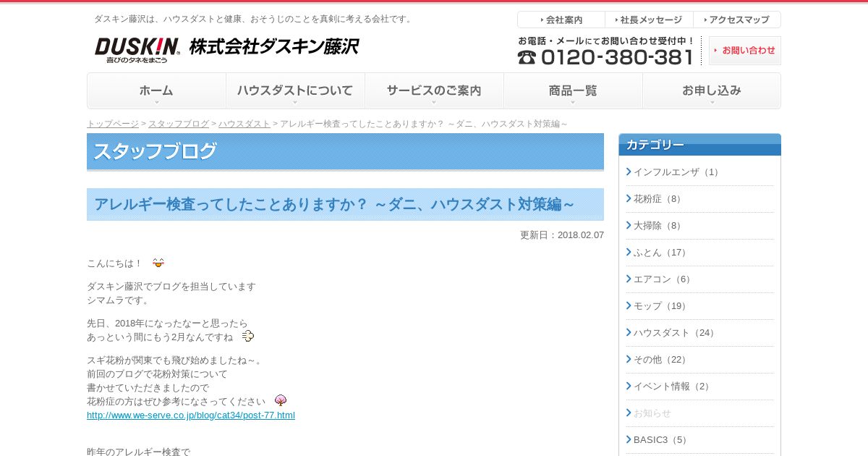Click the telephone icon beside 0120-380-381
The image size is (868, 456).
pos(527,56)
